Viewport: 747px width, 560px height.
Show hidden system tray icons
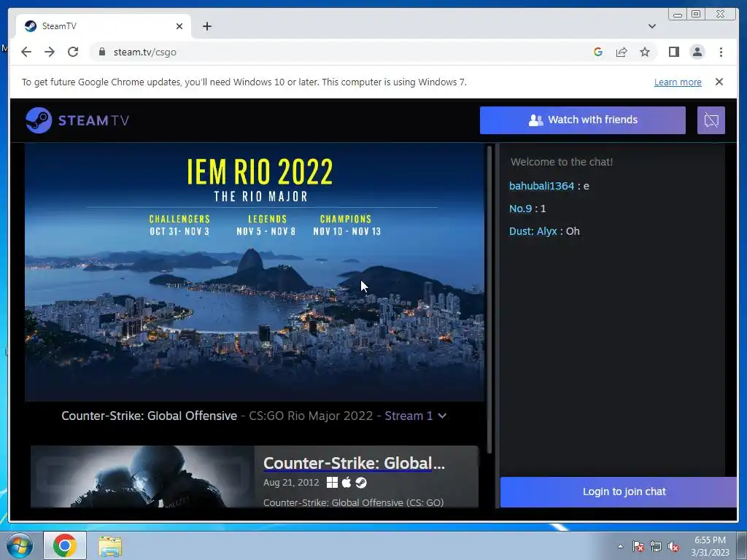(620, 546)
